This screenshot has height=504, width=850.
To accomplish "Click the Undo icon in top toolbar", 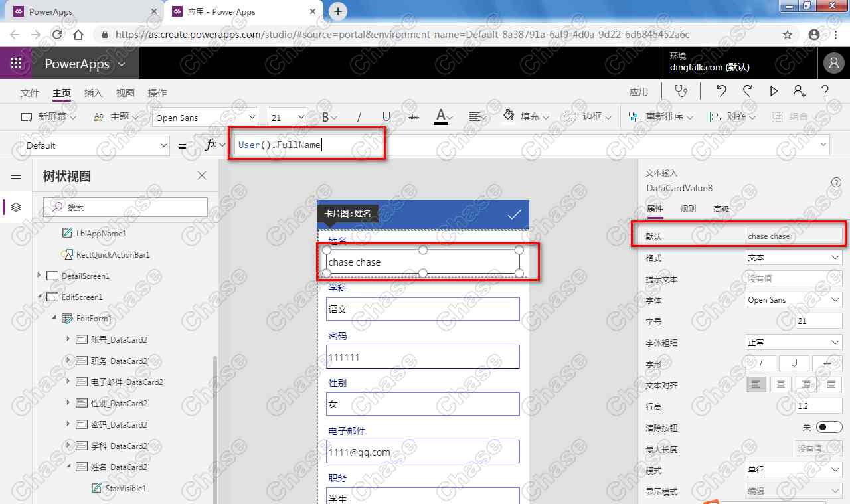I will pyautogui.click(x=721, y=91).
